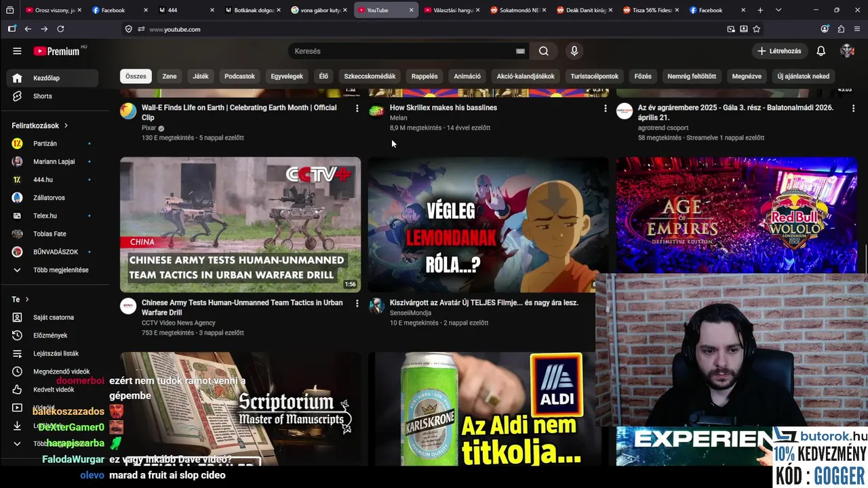Open the Chinese Army robot dog thumbnail

click(240, 224)
